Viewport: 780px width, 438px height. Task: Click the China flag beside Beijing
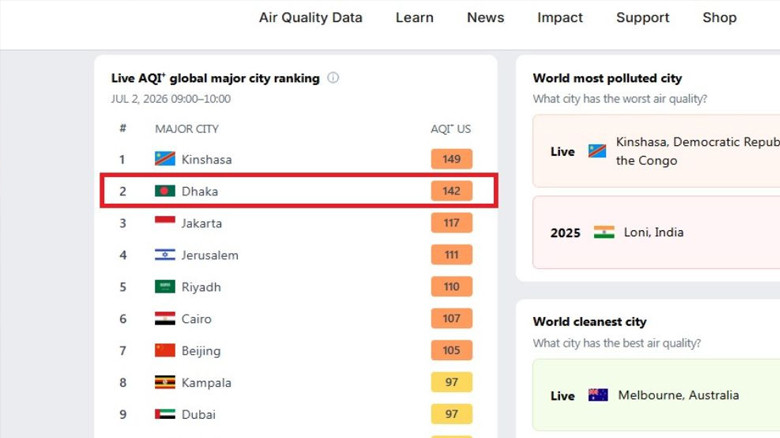click(165, 350)
